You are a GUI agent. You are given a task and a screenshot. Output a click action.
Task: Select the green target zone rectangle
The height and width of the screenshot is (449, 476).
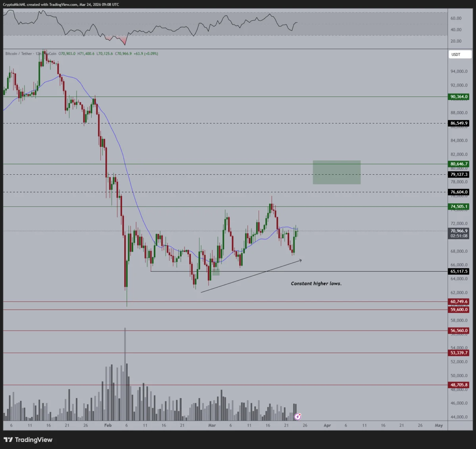(x=337, y=172)
